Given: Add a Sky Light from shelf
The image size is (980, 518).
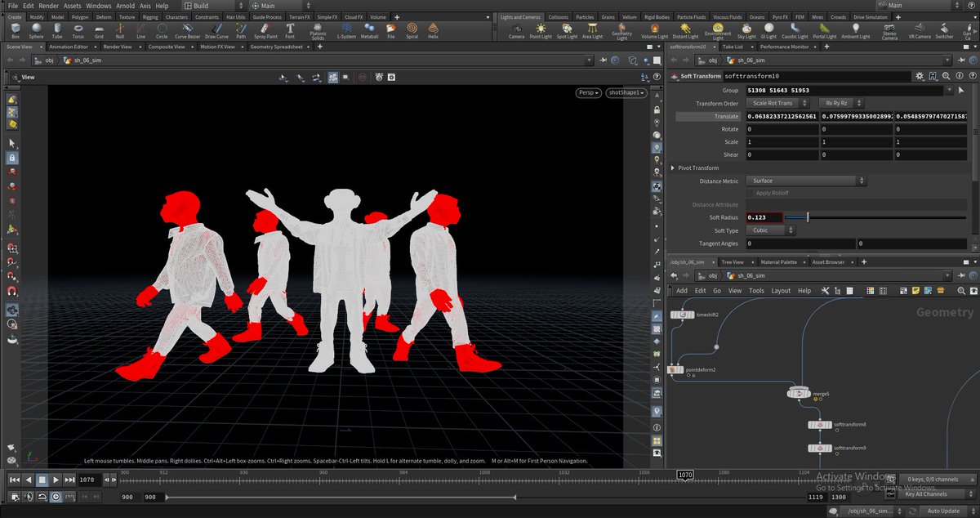Looking at the screenshot, I should click(746, 31).
